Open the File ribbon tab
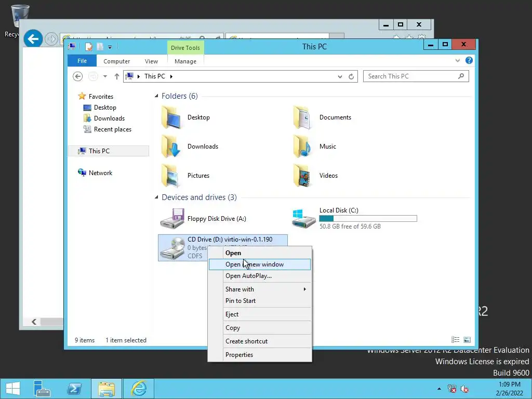 82,61
